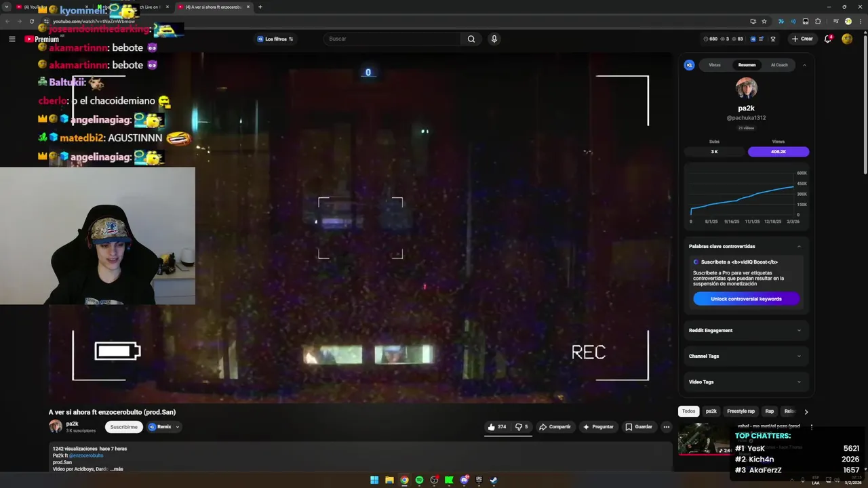Expand Channel Tags section
Screen dimensions: 868x488
pyautogui.click(x=746, y=356)
